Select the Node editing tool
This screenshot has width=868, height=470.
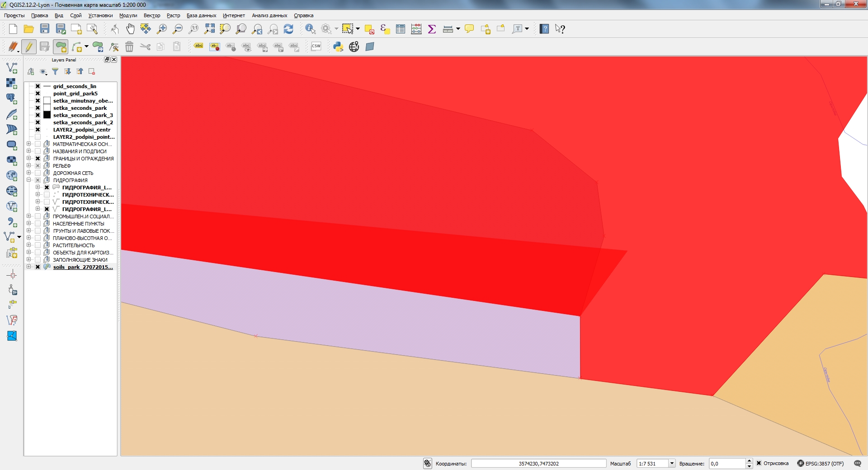point(114,47)
